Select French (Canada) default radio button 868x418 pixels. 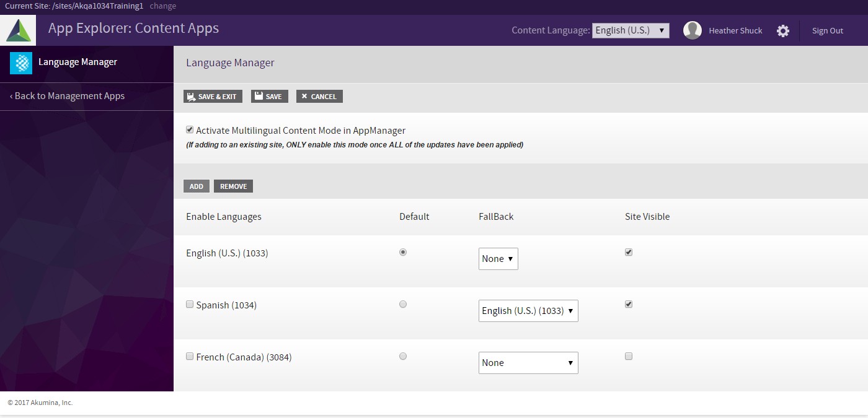(403, 356)
